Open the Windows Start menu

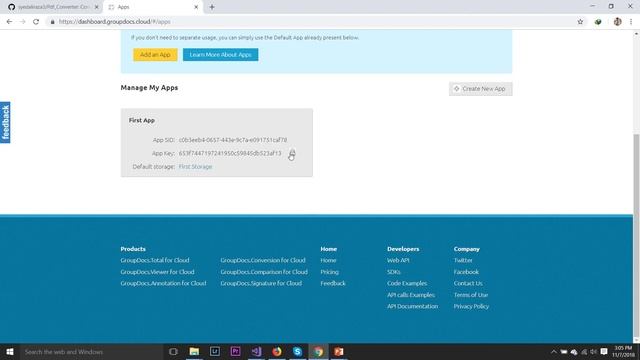tap(10, 352)
